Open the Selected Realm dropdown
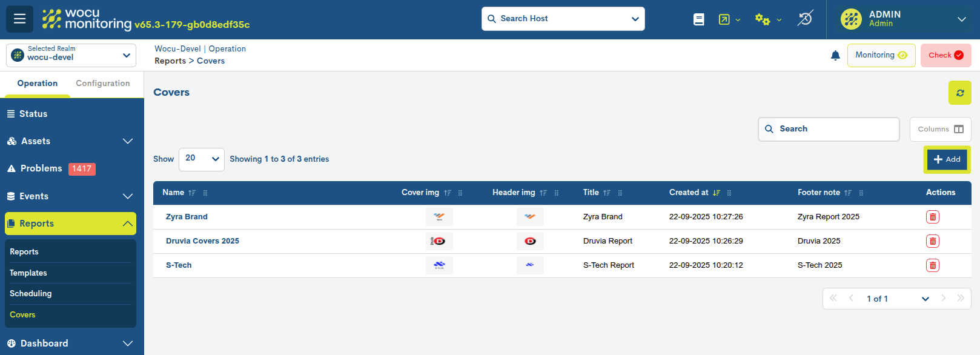 click(71, 55)
